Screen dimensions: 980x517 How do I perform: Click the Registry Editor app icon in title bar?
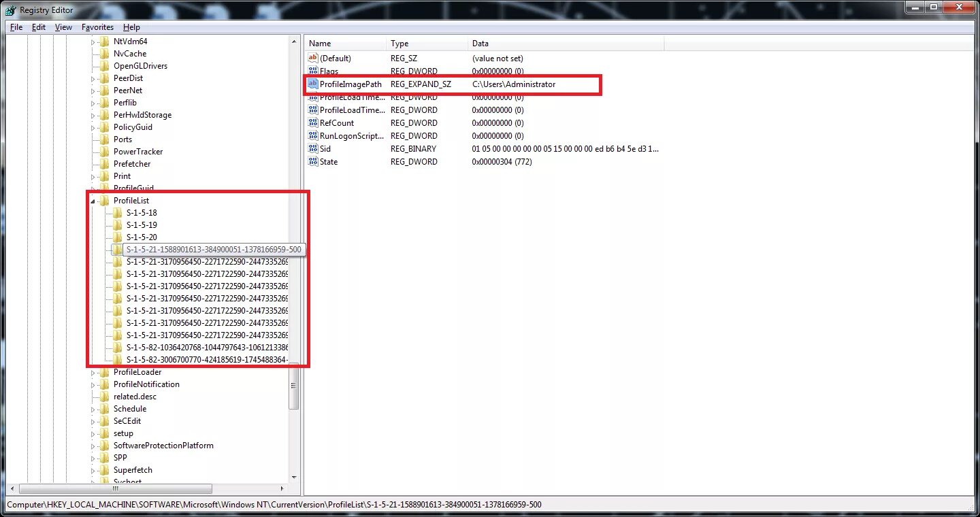[x=11, y=10]
